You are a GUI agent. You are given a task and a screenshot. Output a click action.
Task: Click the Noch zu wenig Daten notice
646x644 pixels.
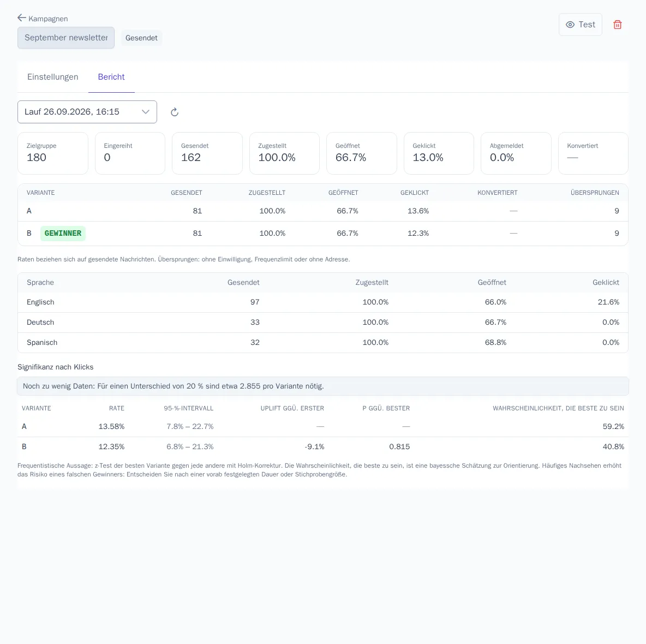323,386
